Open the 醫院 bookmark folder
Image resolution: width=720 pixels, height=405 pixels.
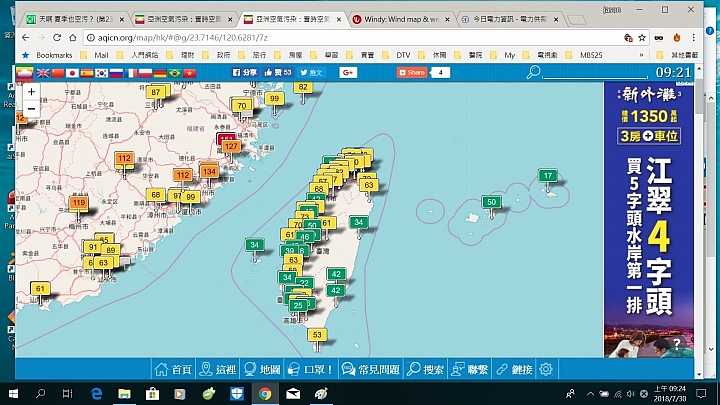coord(469,55)
